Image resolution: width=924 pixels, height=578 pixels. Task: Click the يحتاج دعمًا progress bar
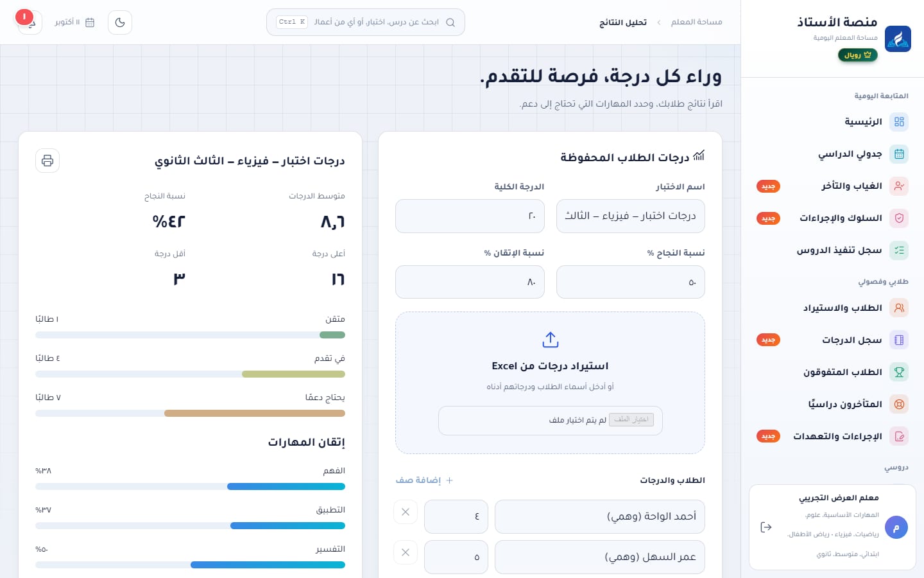[x=191, y=413]
